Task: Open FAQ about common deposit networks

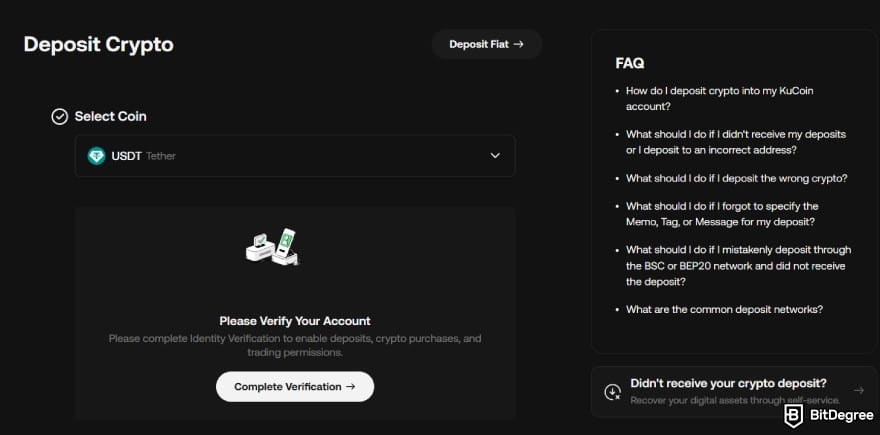Action: tap(725, 309)
